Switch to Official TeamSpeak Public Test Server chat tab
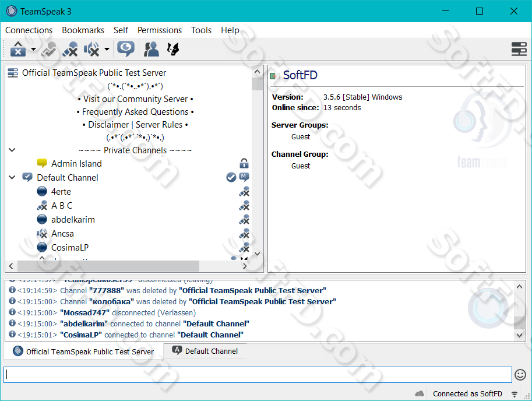Screen dimensions: 532x401 (x=83, y=351)
